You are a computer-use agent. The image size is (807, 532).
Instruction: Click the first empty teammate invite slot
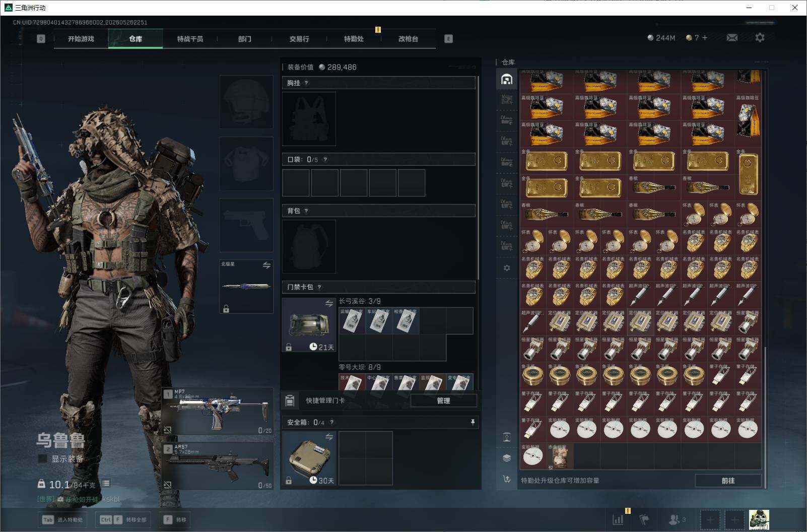pyautogui.click(x=710, y=519)
